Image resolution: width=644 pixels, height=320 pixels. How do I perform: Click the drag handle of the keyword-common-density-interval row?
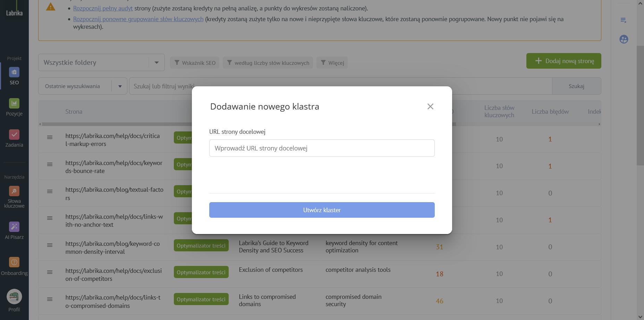coord(50,245)
